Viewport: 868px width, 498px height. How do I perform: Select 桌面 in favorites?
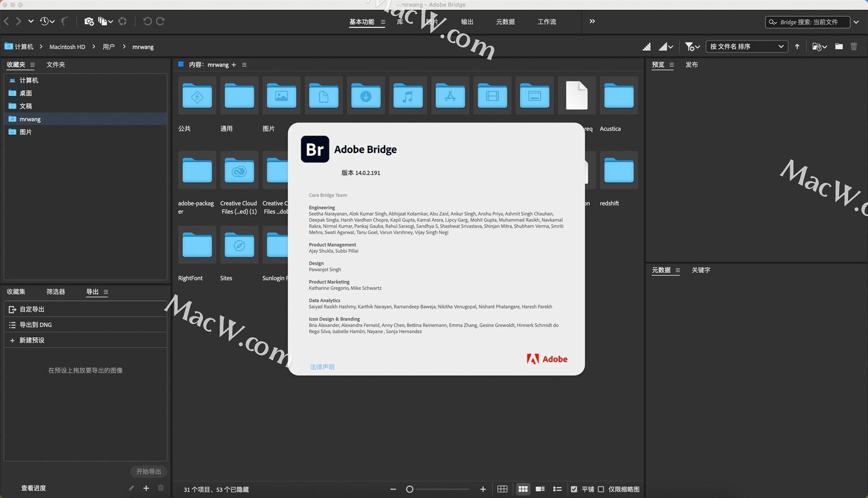coord(85,93)
